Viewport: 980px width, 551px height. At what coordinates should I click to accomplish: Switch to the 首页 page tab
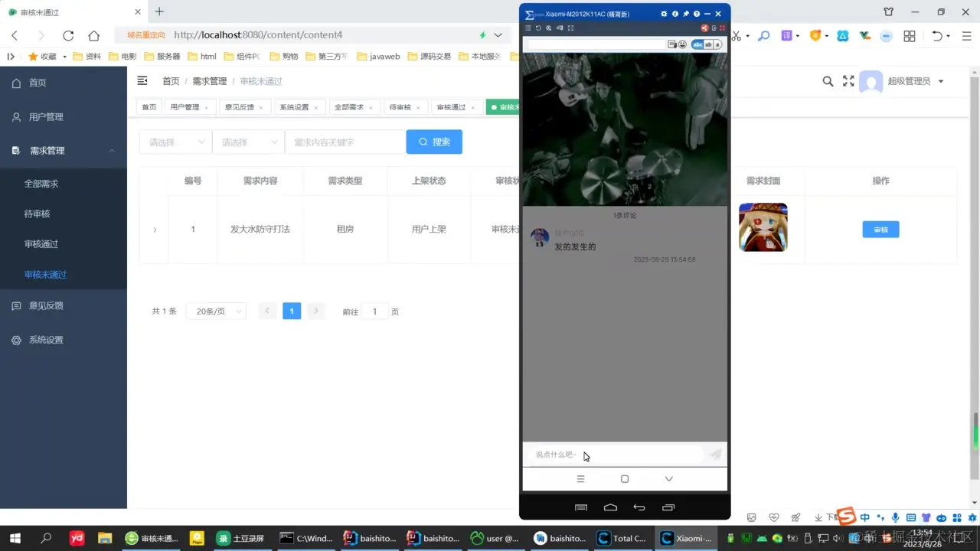point(149,107)
